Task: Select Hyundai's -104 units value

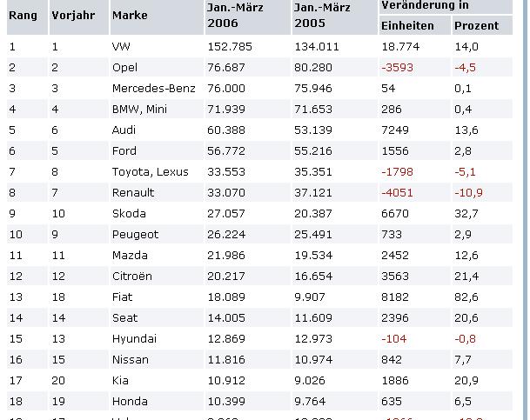Action: (x=395, y=338)
